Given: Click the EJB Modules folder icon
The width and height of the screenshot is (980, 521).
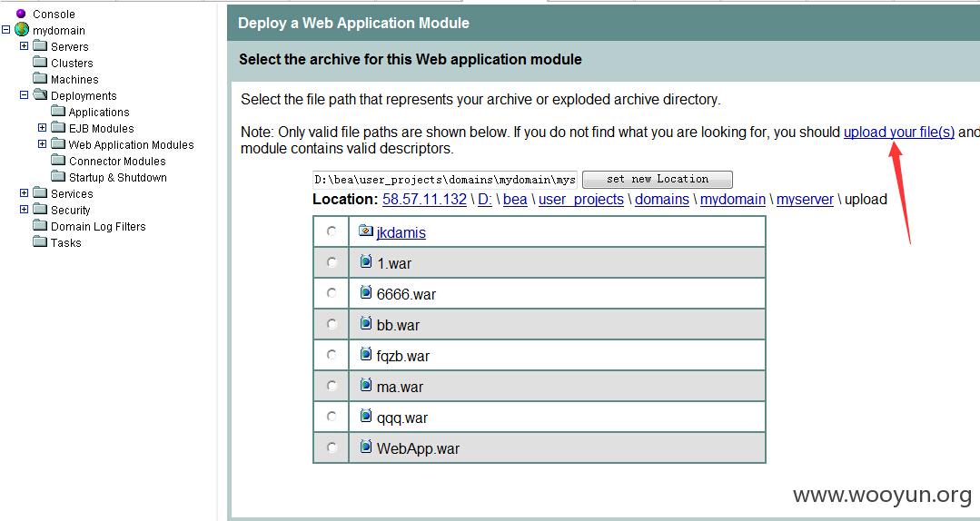Looking at the screenshot, I should (58, 127).
